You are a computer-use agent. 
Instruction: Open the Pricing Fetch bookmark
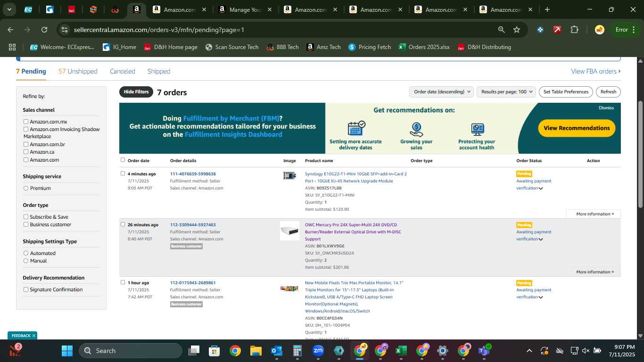[x=370, y=47]
